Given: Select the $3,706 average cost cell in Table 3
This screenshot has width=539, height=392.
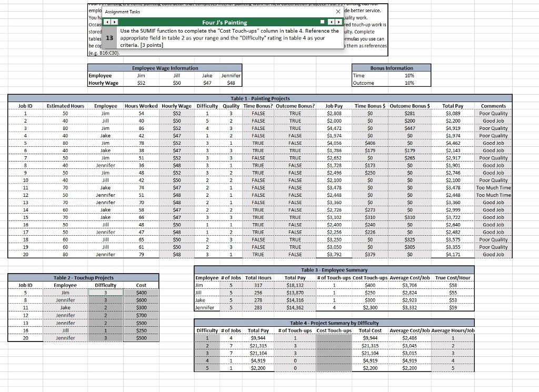Looking at the screenshot, I should [410, 285].
